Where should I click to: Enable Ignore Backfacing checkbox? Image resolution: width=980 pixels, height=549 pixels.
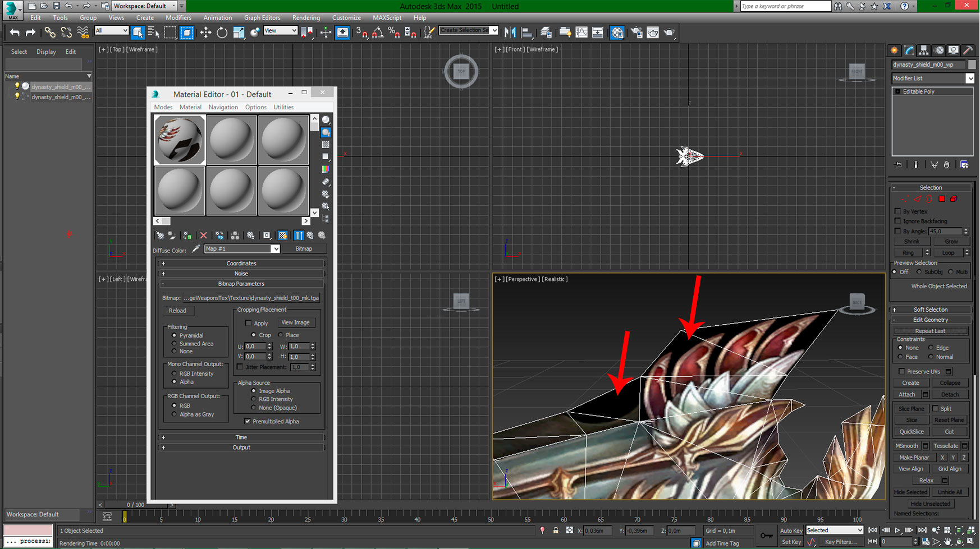tap(897, 221)
